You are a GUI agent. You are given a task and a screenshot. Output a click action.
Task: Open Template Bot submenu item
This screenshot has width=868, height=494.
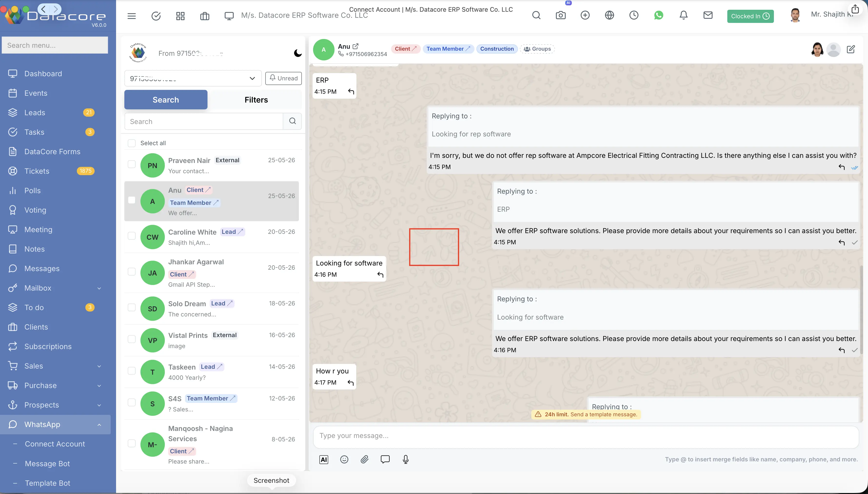(x=48, y=483)
